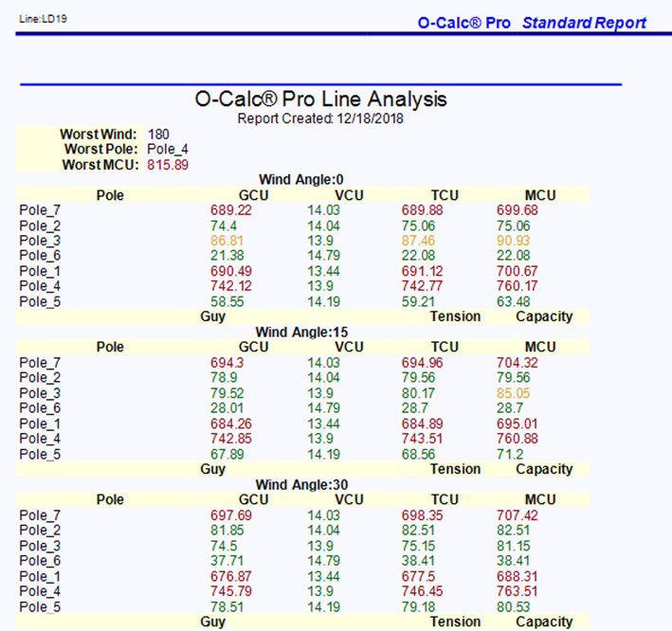Click the orange TCU value 87.46
Image resolution: width=672 pixels, height=631 pixels.
click(418, 241)
